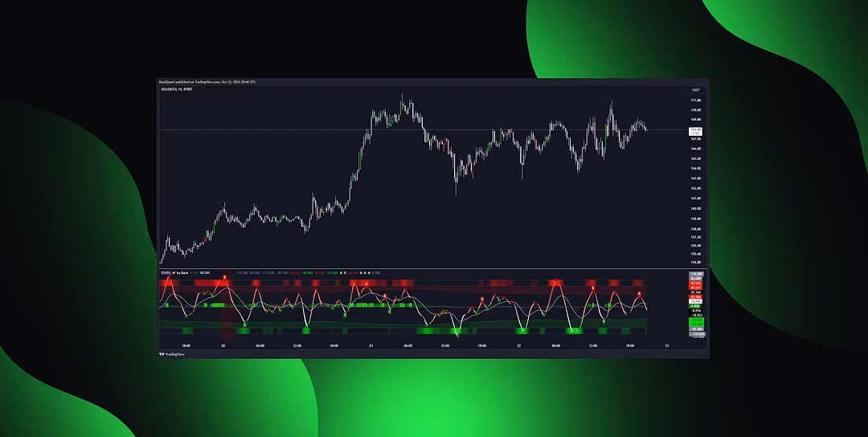Image resolution: width=868 pixels, height=437 pixels.
Task: Click the 110.000 indicator scale label
Action: (x=695, y=274)
